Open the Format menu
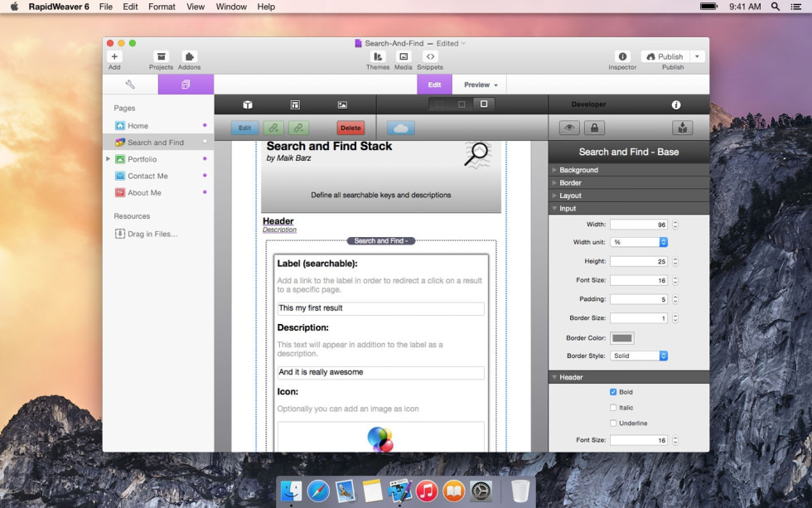The image size is (812, 508). pyautogui.click(x=162, y=6)
